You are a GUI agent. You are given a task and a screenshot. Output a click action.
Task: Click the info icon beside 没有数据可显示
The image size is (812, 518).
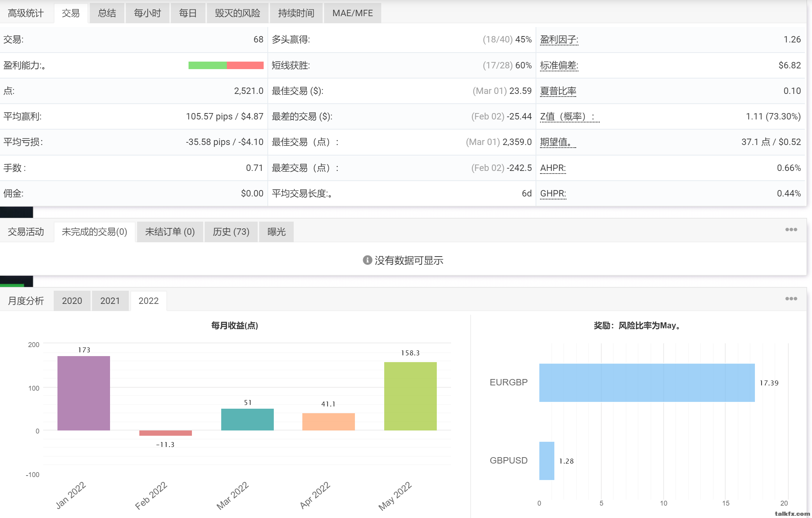coord(367,260)
